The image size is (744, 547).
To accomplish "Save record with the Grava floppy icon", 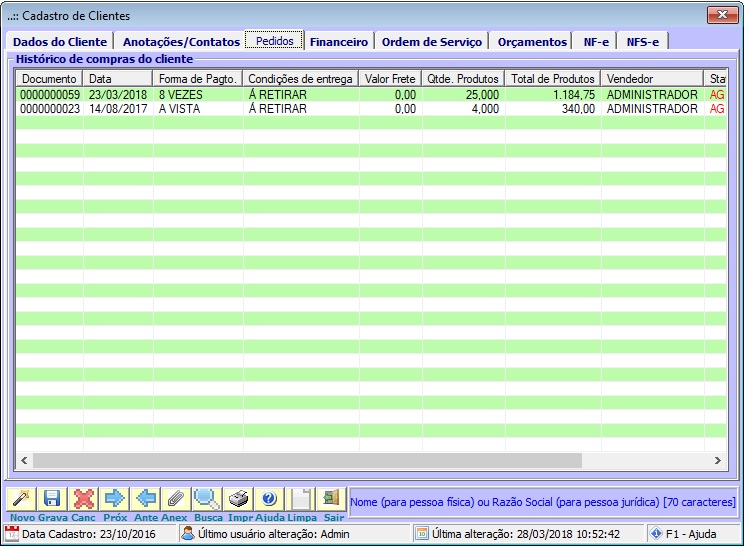I will click(x=52, y=499).
